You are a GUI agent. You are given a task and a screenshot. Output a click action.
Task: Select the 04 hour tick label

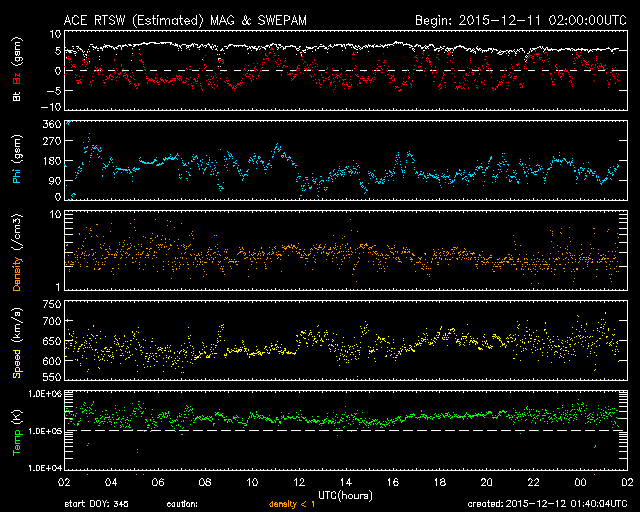click(110, 482)
